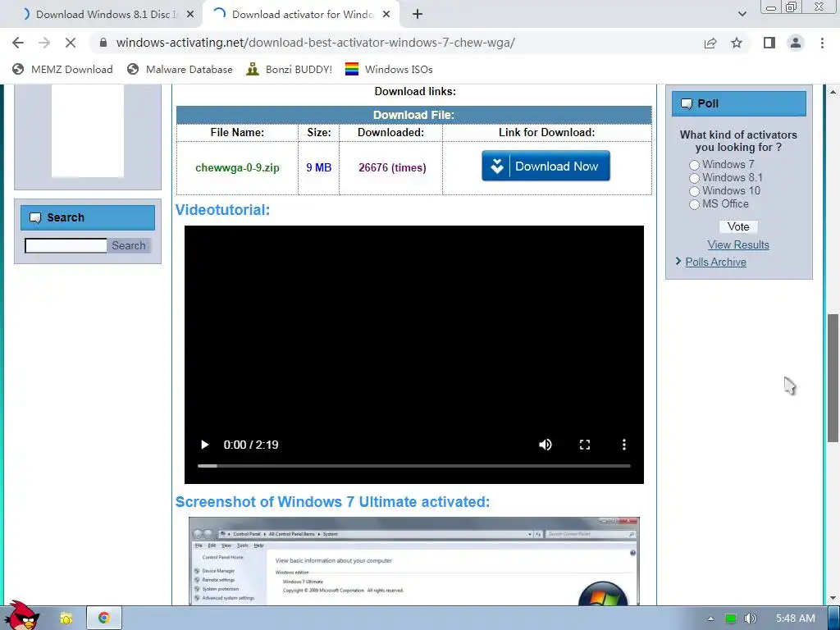
Task: Play the video tutorial
Action: [204, 445]
